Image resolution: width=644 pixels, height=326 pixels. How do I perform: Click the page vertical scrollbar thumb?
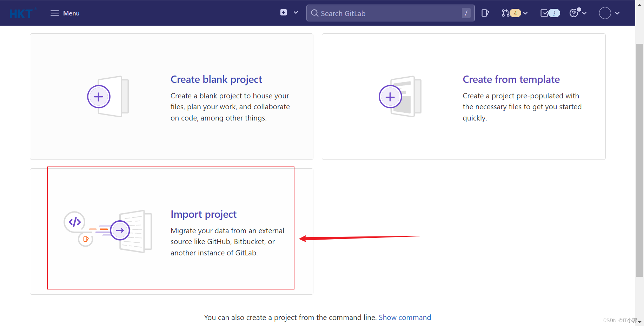point(639,160)
